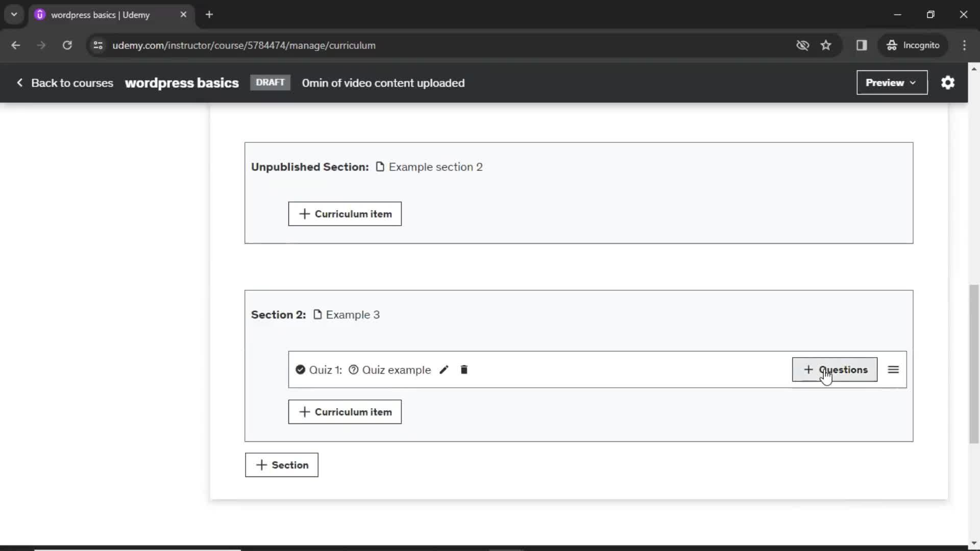Click the document icon next to Example section 2
Viewport: 980px width, 551px height.
click(x=380, y=167)
